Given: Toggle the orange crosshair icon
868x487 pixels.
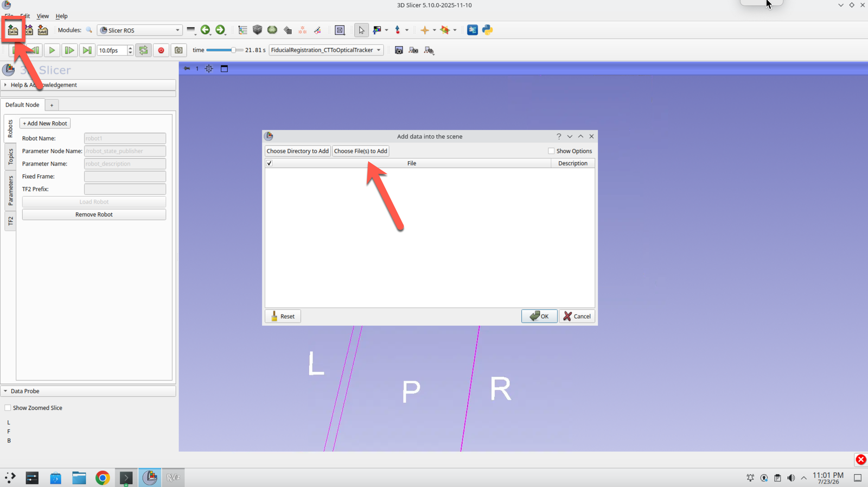Looking at the screenshot, I should [x=425, y=30].
